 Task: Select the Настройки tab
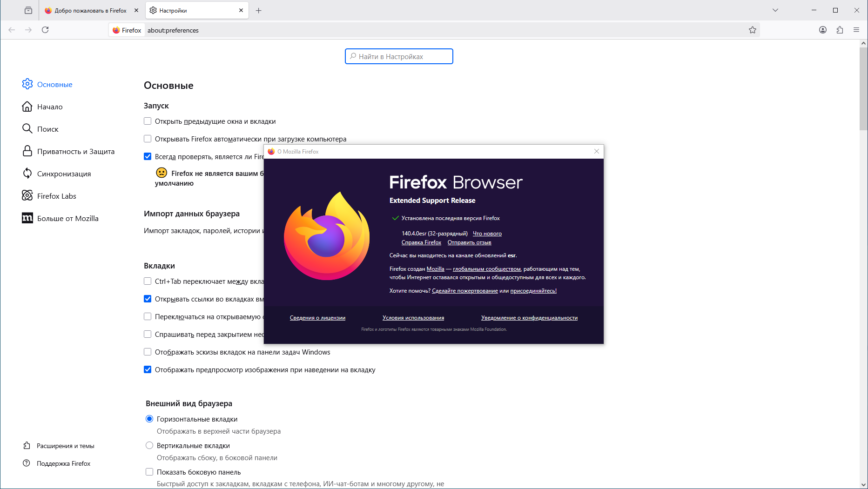click(197, 10)
